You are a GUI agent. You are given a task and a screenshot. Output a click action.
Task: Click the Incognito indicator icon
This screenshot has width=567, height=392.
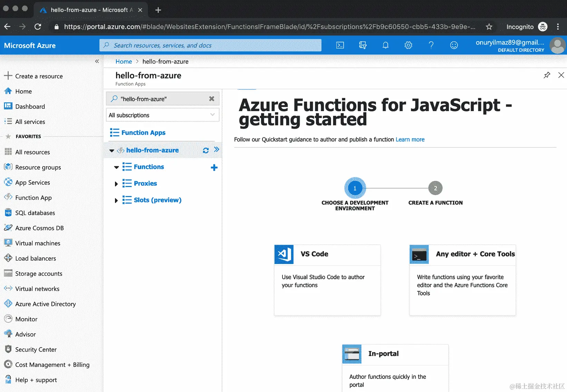[543, 27]
